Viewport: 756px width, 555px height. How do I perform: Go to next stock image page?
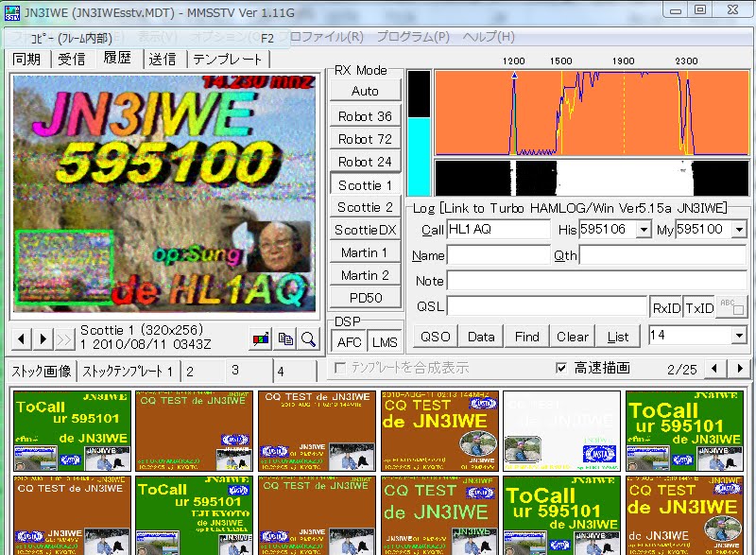tap(740, 369)
